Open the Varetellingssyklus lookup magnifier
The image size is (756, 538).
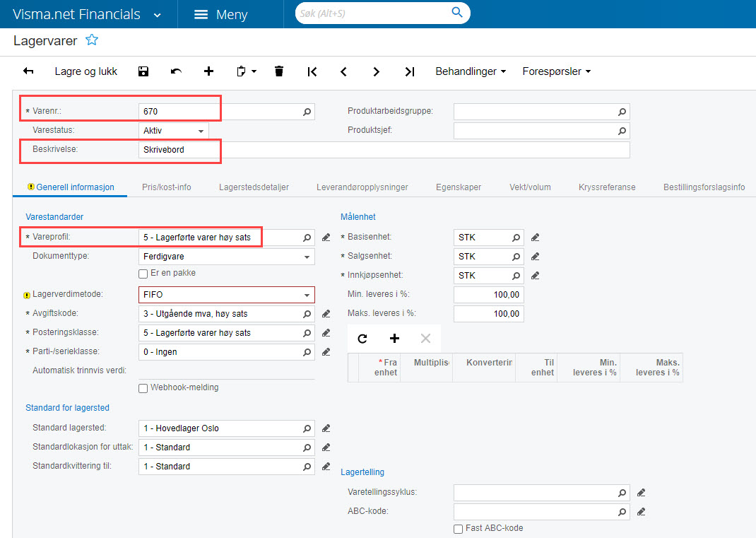(622, 493)
